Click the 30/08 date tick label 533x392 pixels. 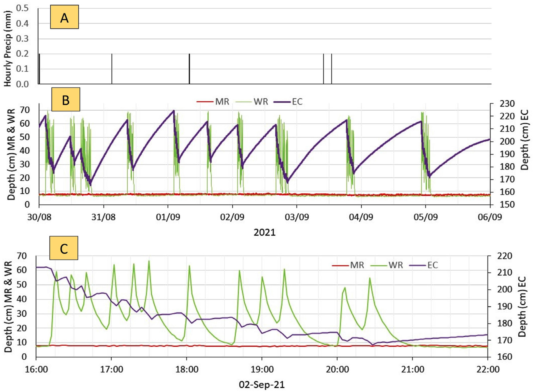coord(39,217)
